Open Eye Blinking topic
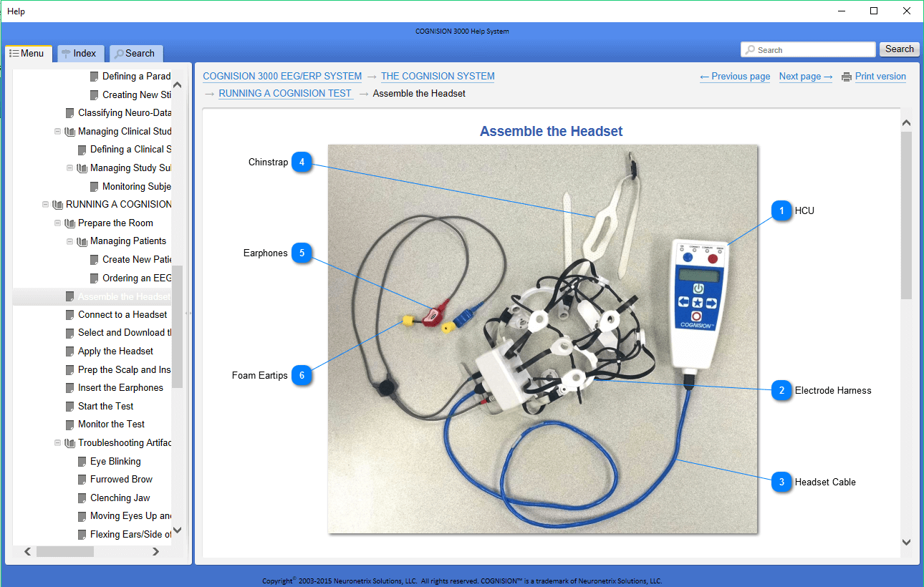The height and width of the screenshot is (587, 924). tap(115, 461)
